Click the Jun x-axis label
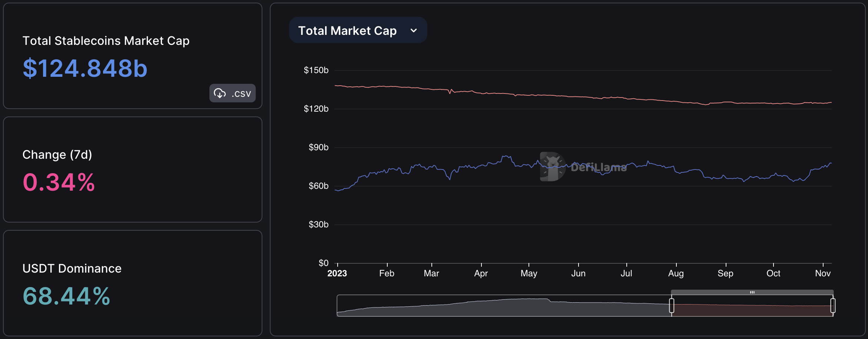Screen dimensions: 868x339 click(579, 273)
